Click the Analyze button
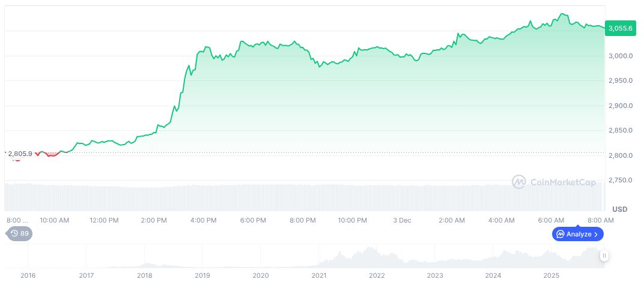The width and height of the screenshot is (644, 282). (577, 234)
